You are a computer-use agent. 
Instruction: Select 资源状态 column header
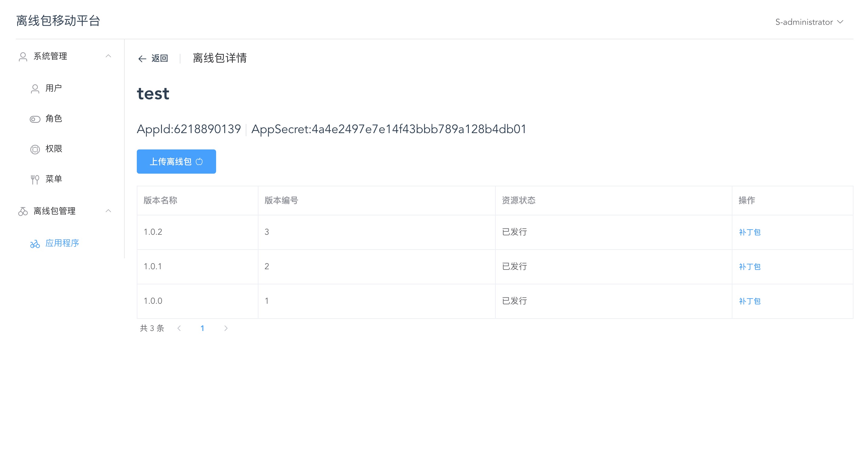(517, 200)
